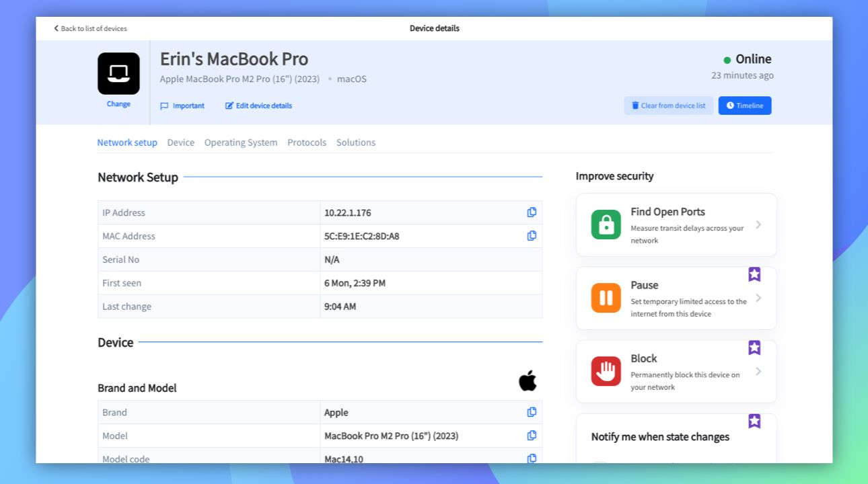Click the premium star badge on the Pause card

click(x=754, y=274)
